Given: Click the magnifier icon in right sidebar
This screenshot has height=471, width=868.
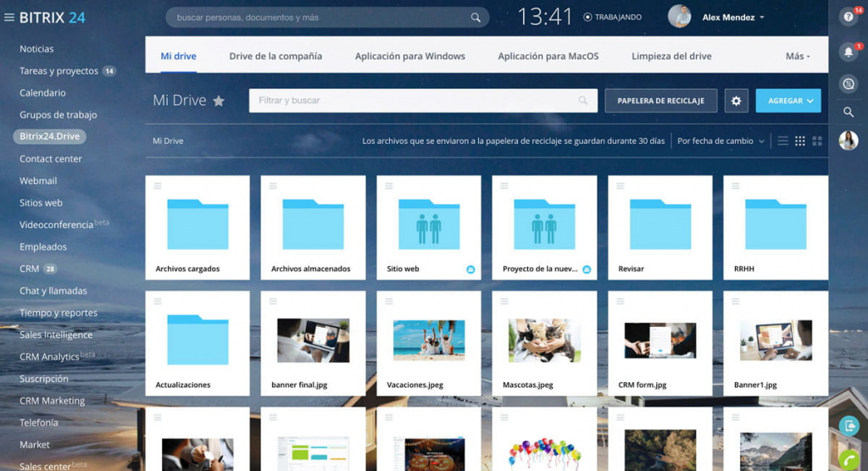Looking at the screenshot, I should (x=848, y=112).
